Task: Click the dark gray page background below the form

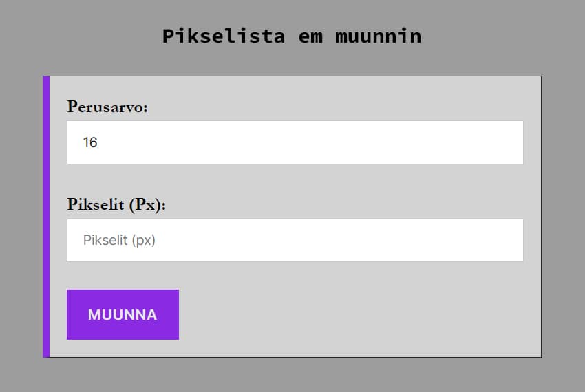Action: (292, 375)
